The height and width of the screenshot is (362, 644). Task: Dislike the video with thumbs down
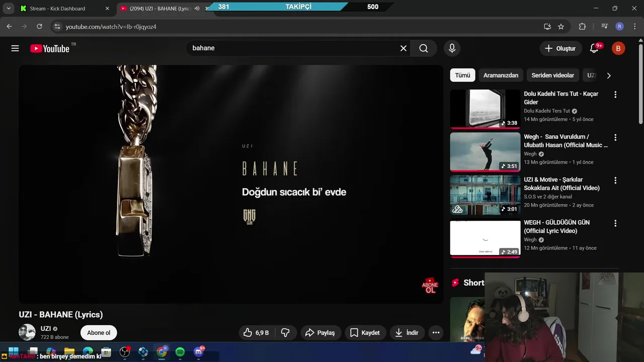(285, 333)
